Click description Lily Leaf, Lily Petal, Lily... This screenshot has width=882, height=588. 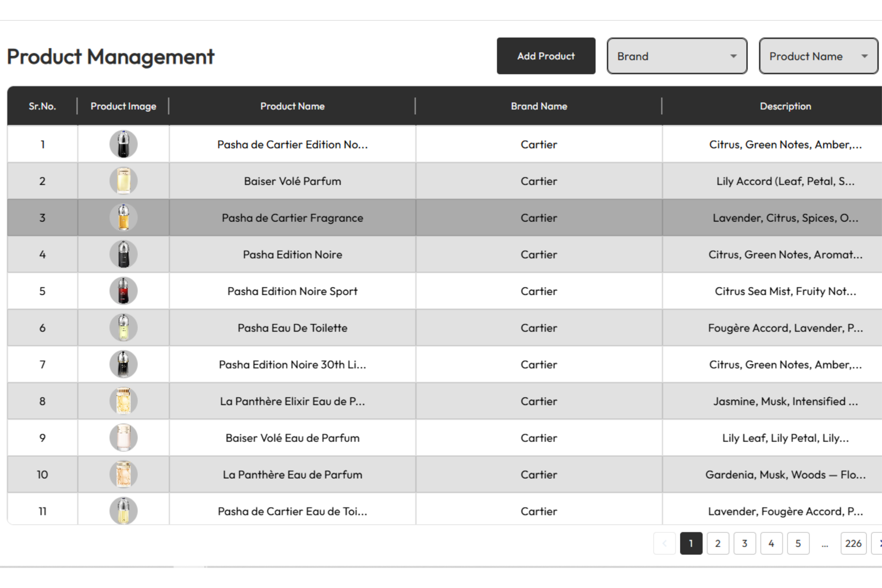[x=785, y=438]
